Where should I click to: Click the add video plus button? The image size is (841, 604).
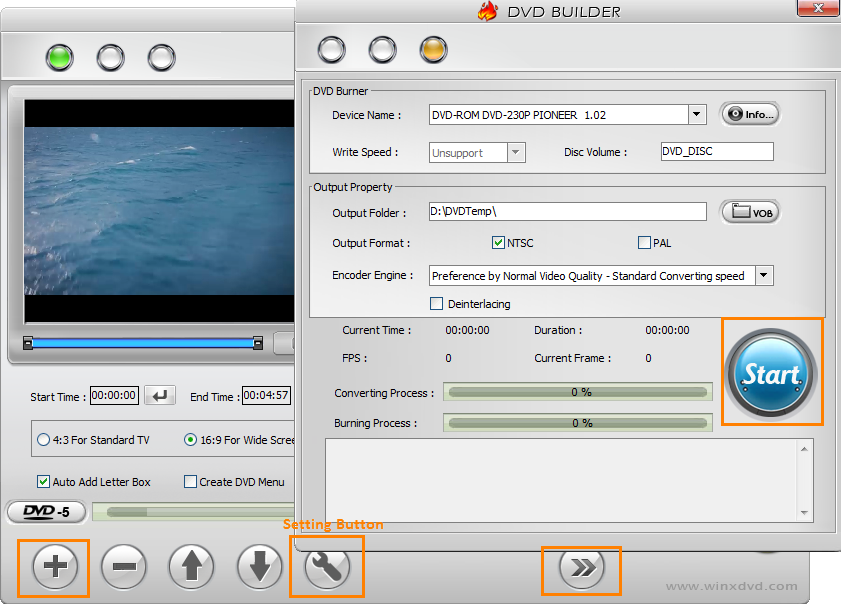(55, 566)
